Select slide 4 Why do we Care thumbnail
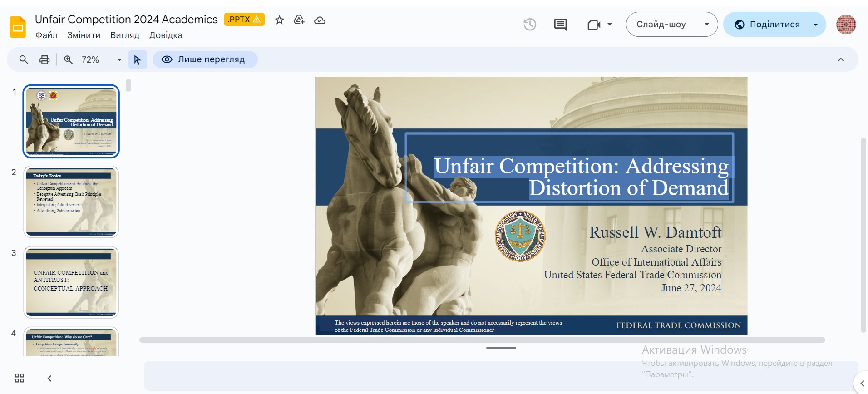 pyautogui.click(x=71, y=341)
